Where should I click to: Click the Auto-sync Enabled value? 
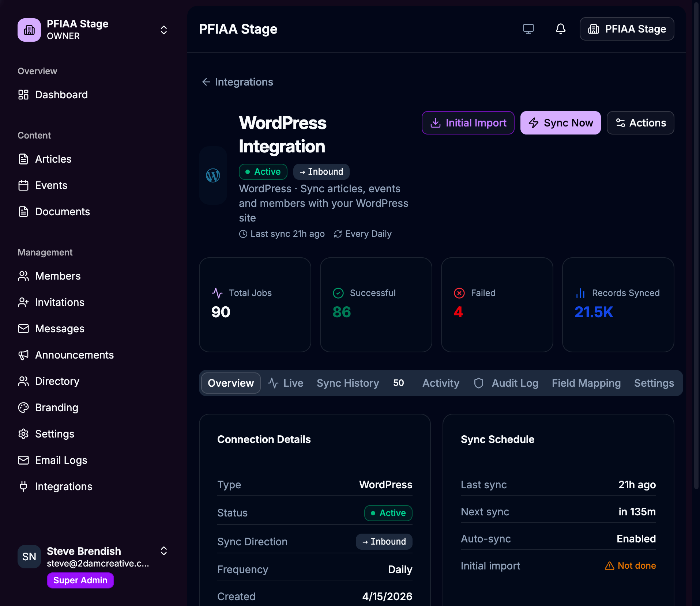pos(636,539)
